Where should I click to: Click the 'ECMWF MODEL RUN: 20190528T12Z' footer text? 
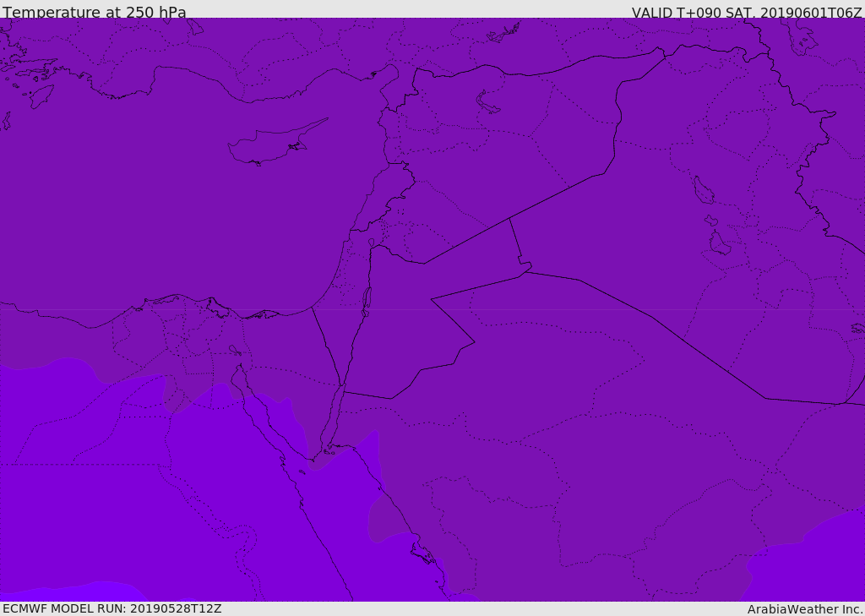112,608
